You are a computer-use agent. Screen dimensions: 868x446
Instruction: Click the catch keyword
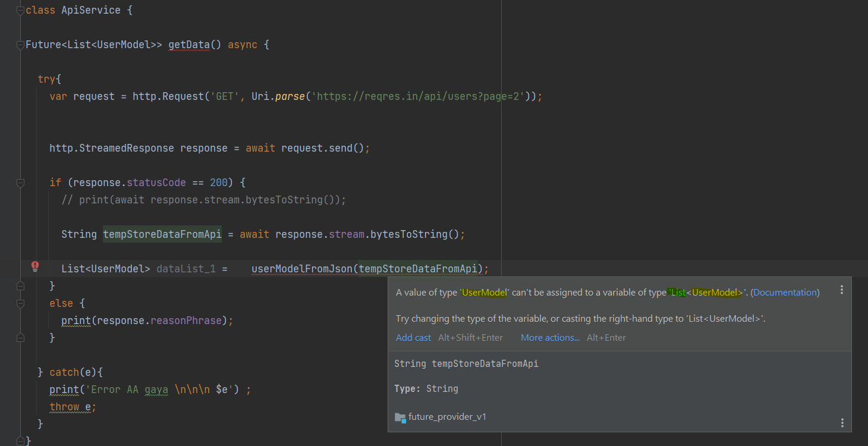coord(64,372)
